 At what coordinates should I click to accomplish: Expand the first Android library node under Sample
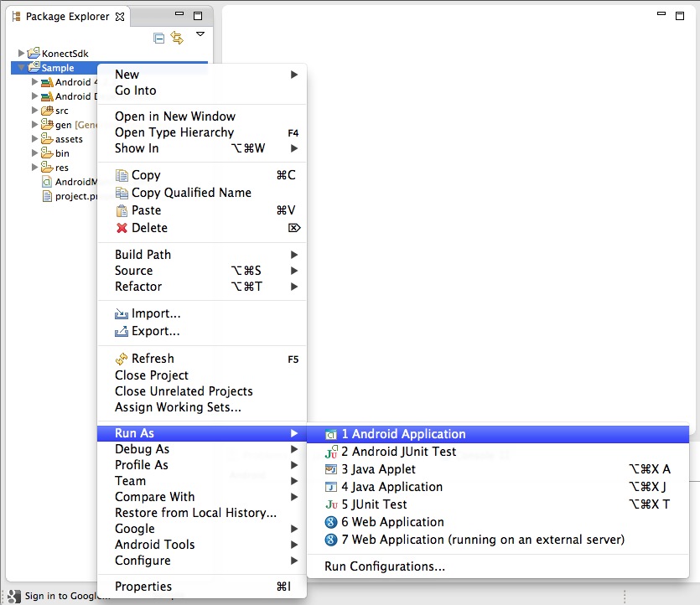tap(34, 81)
